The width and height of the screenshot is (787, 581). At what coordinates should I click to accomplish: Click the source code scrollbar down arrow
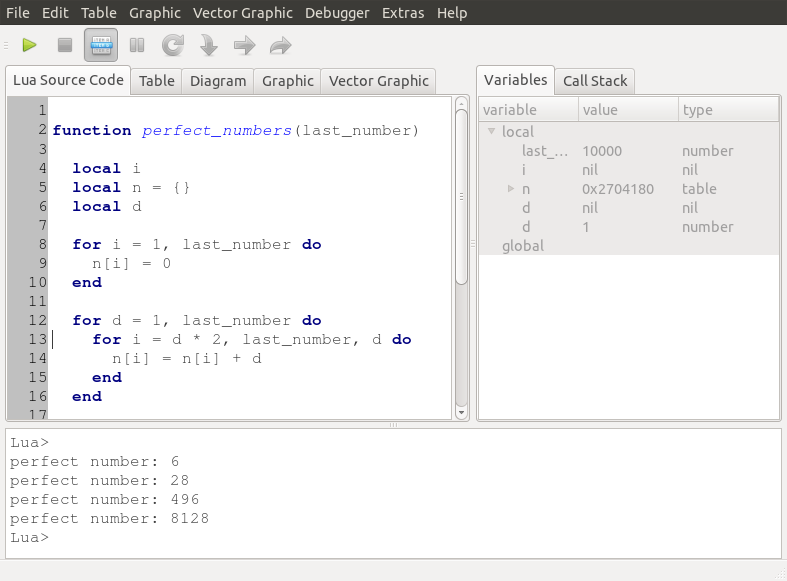point(461,413)
